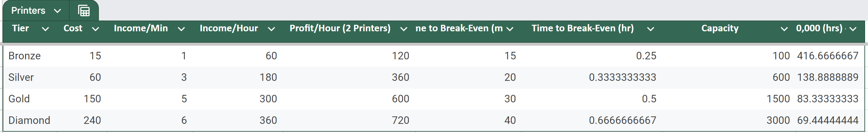Expand the Printers table name dropdown
Viewport: 868px width, 133px height.
coord(57,11)
